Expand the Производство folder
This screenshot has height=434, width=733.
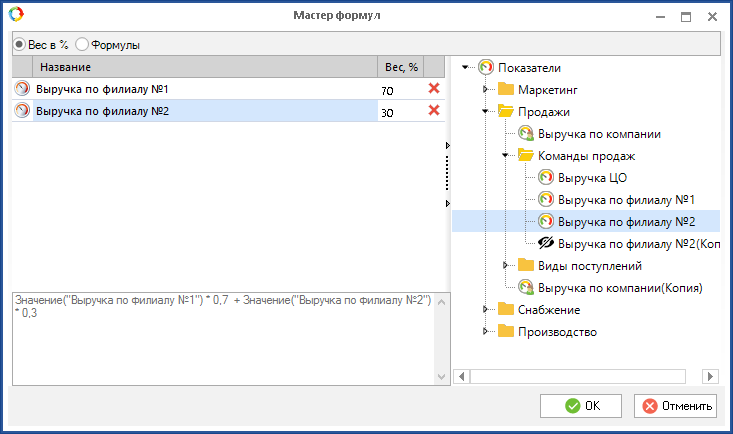coord(485,332)
